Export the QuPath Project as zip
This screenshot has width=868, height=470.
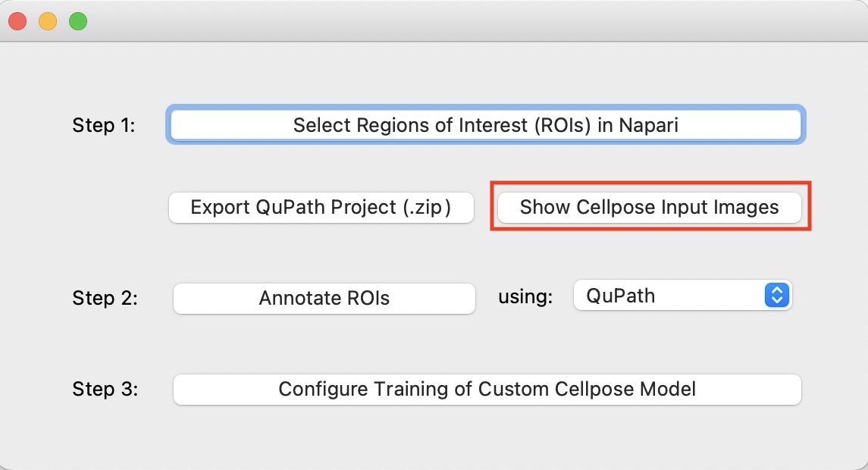[x=321, y=208]
